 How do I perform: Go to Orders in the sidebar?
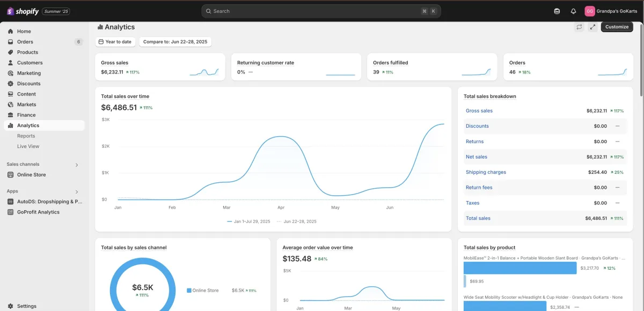(25, 42)
